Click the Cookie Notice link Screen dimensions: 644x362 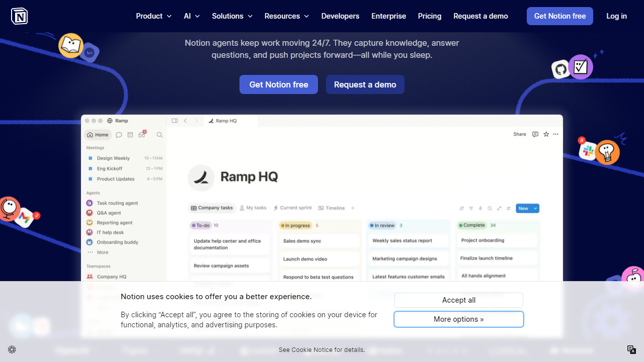tap(310, 350)
